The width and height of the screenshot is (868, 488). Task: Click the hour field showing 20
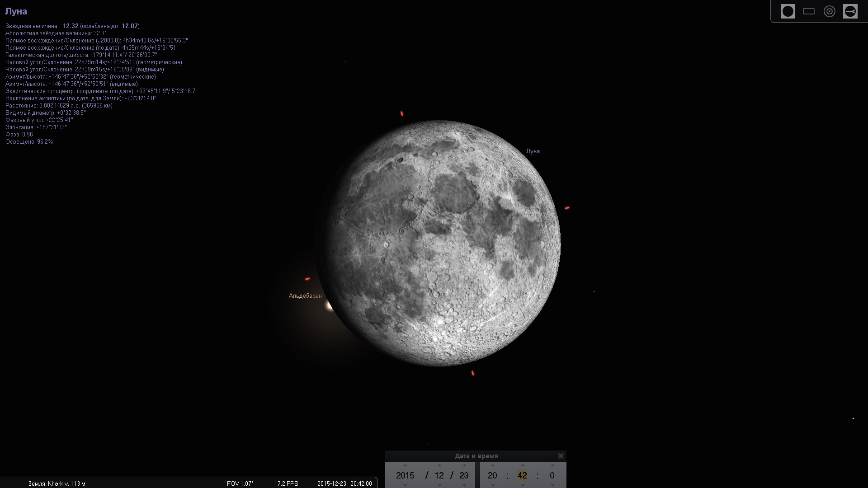tap(492, 475)
